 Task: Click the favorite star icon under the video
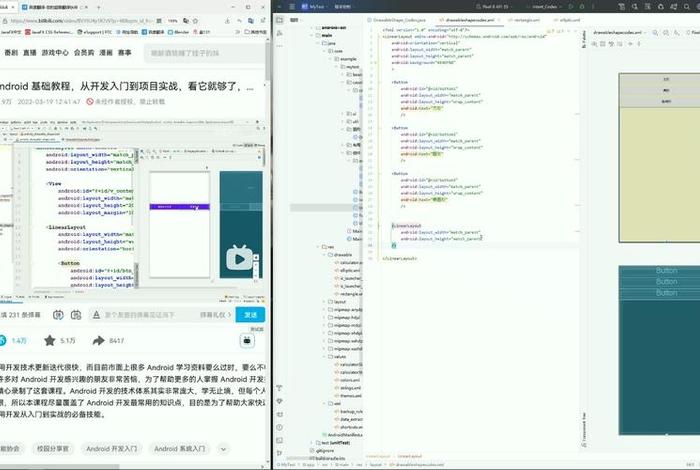49,340
